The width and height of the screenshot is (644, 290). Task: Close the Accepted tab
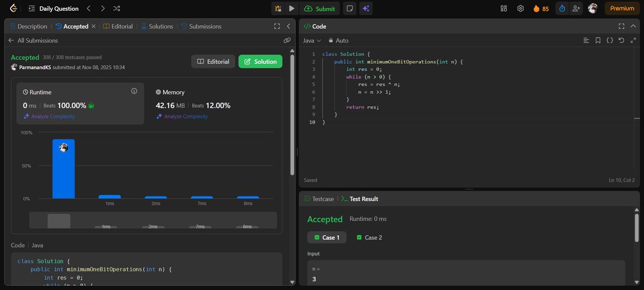tap(94, 26)
